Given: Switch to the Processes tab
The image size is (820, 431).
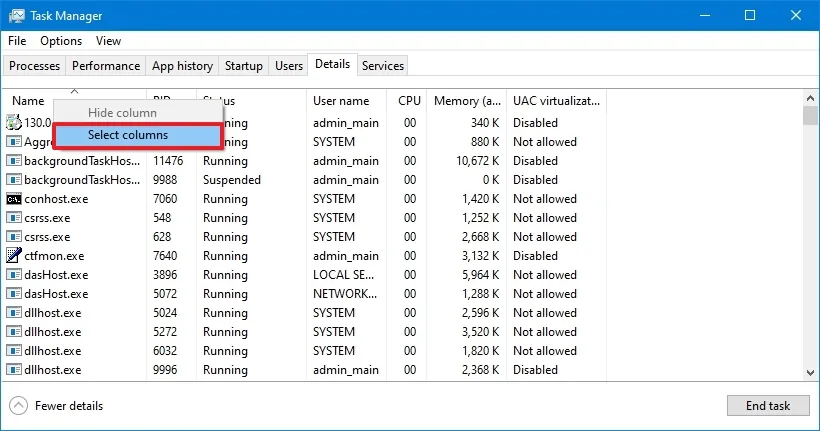Looking at the screenshot, I should pos(35,66).
